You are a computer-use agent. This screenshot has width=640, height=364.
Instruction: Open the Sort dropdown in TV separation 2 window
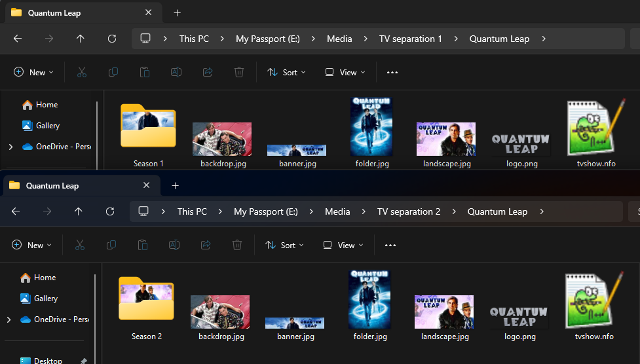coord(285,245)
